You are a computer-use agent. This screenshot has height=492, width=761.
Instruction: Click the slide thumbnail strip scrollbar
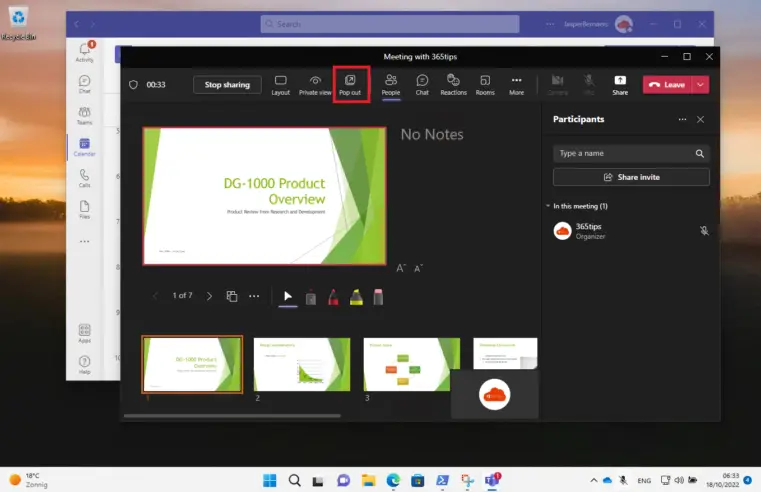click(x=232, y=416)
